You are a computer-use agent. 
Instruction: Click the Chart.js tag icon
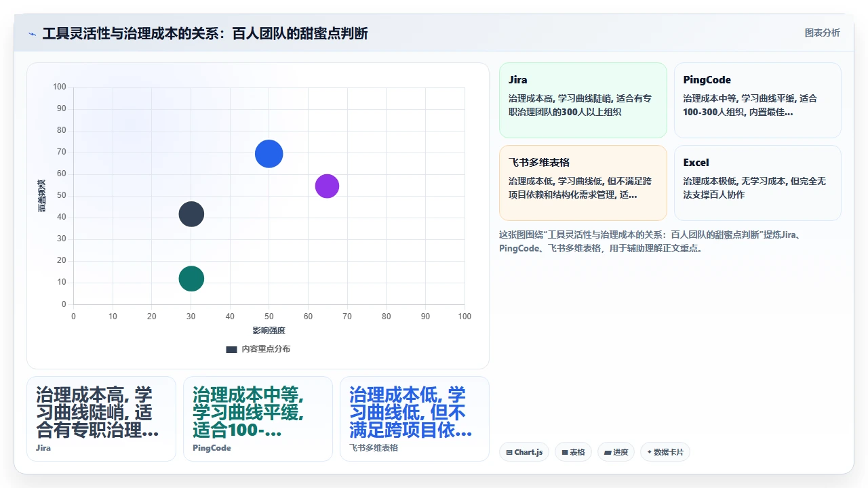(x=509, y=452)
